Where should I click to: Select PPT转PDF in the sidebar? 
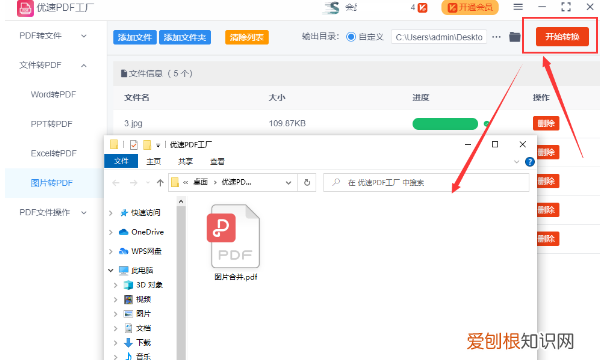51,124
